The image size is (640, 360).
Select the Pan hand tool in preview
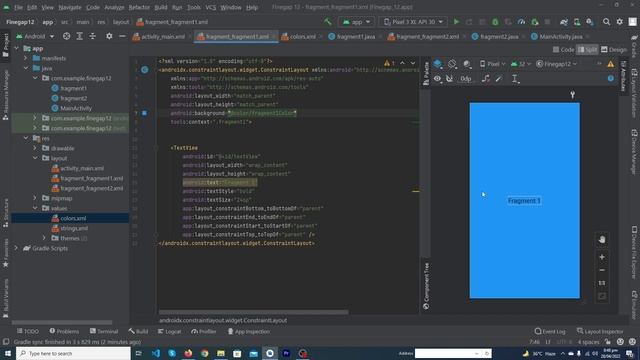602,240
